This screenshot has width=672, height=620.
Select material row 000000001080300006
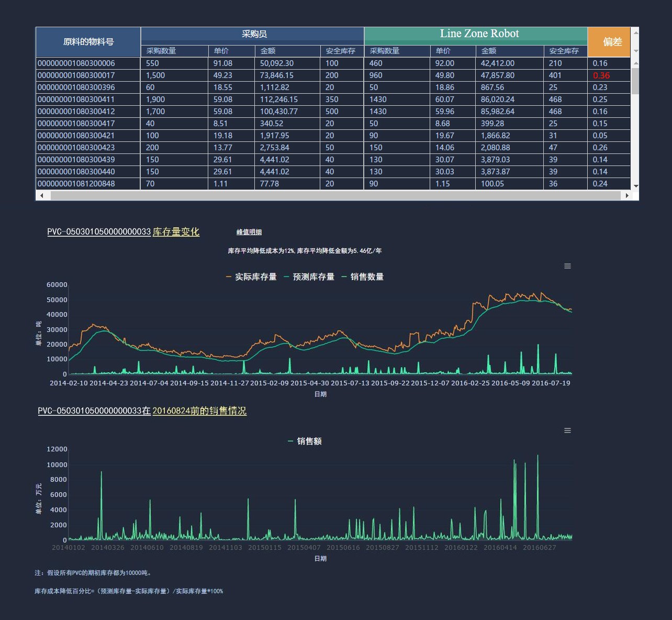pos(333,63)
